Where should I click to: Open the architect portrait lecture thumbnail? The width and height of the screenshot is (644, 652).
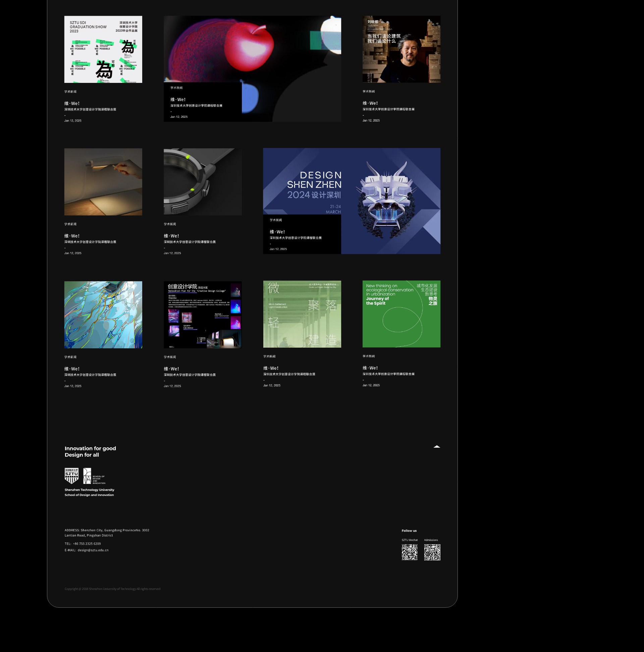(x=401, y=49)
